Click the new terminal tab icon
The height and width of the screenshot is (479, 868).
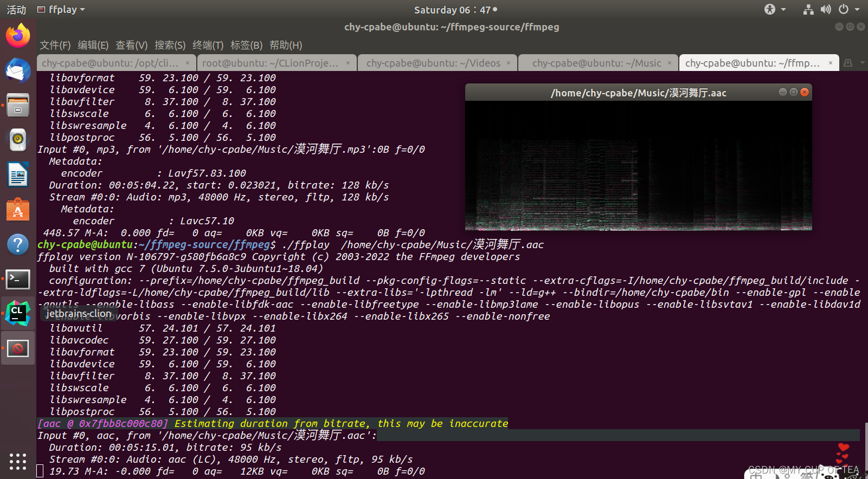point(848,63)
